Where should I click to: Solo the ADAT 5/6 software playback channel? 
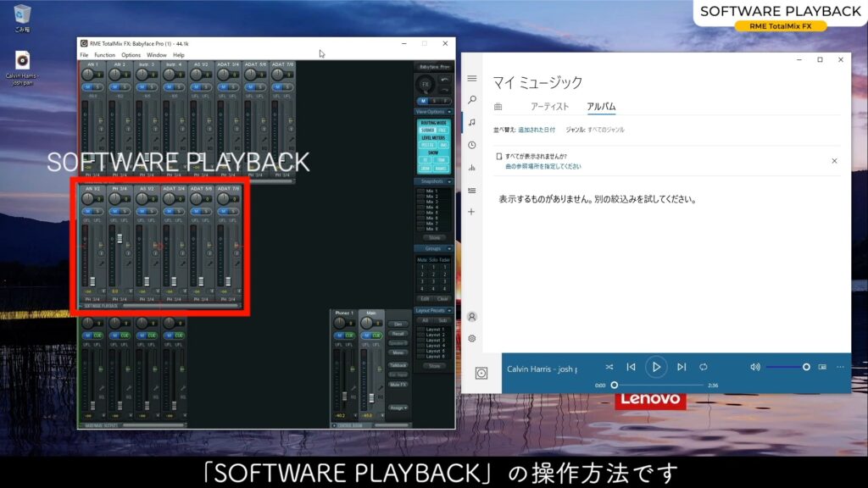pyautogui.click(x=206, y=211)
